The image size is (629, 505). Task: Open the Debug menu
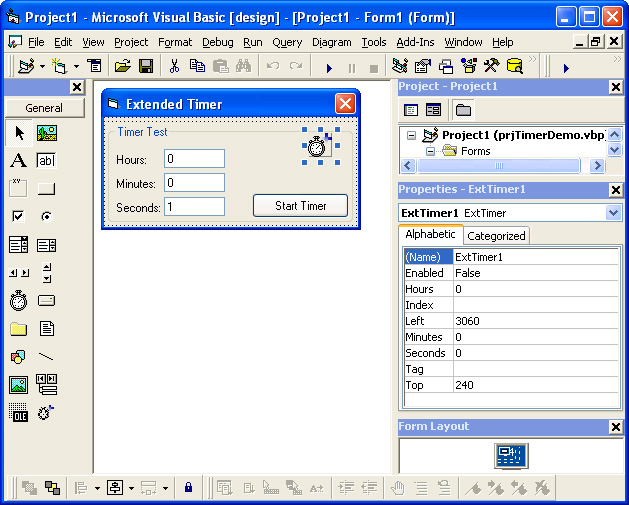[x=217, y=42]
